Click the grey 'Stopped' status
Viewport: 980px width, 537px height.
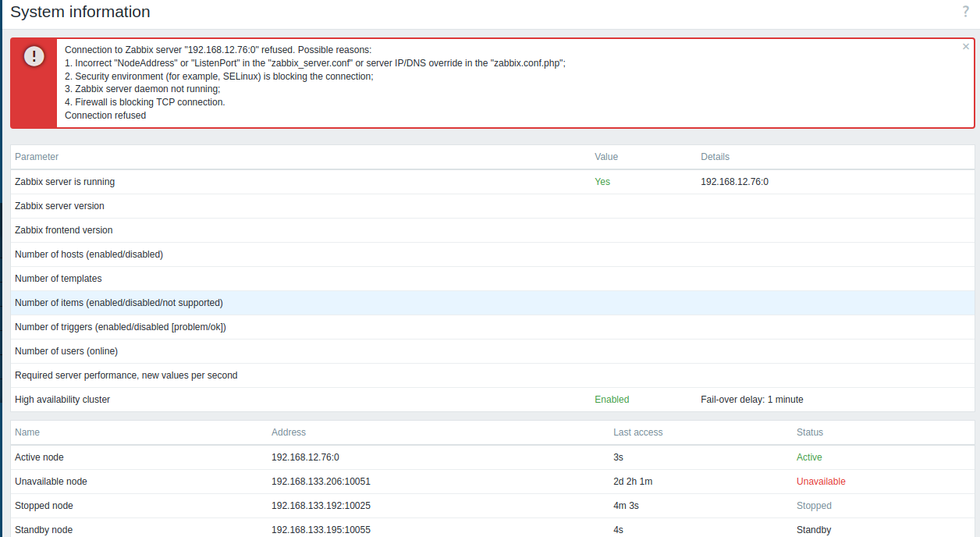pos(814,506)
